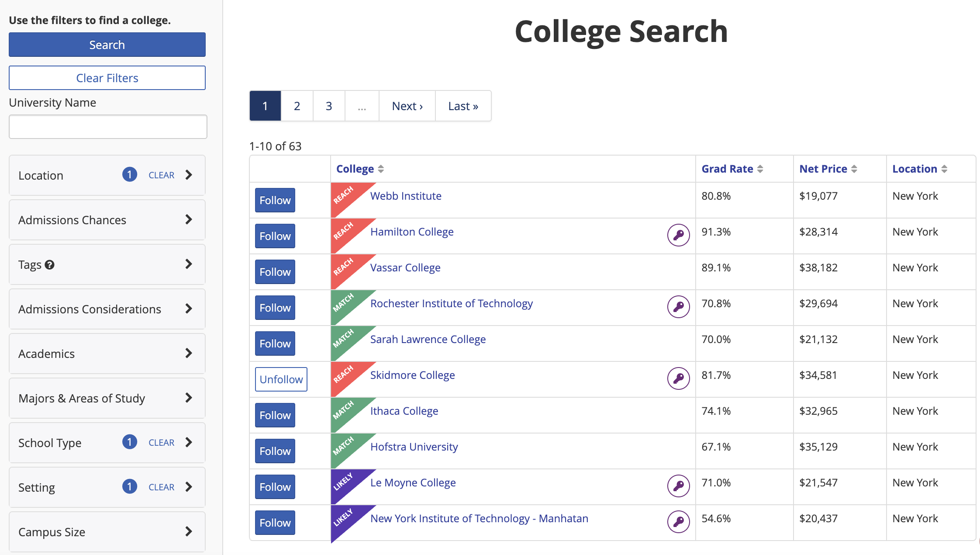Screen dimensions: 980x555
Task: Open the Tags help question mark icon
Action: 50,265
